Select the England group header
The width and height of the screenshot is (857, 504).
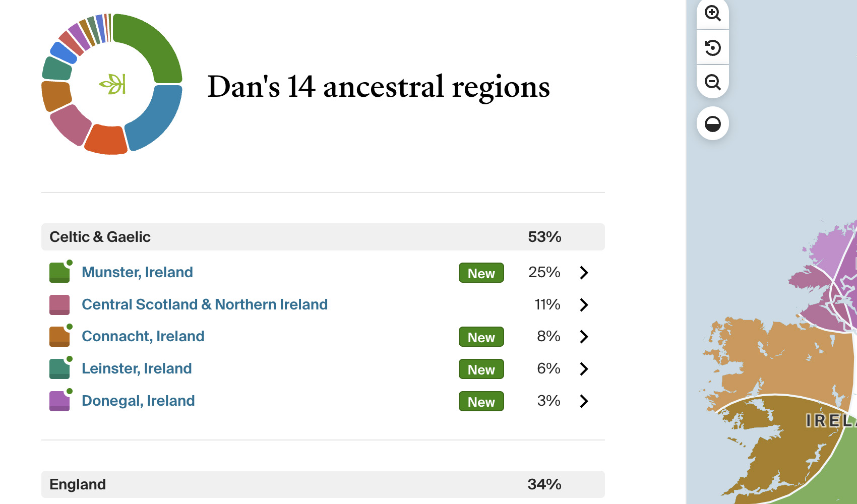coord(323,484)
